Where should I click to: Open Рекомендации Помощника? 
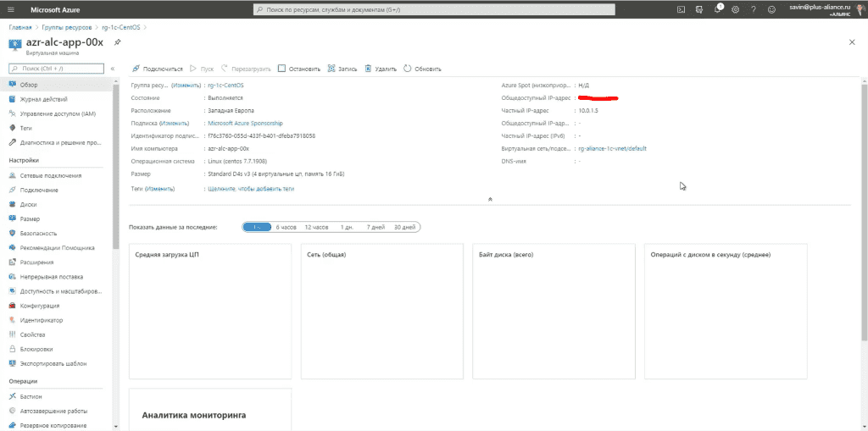pyautogui.click(x=55, y=248)
